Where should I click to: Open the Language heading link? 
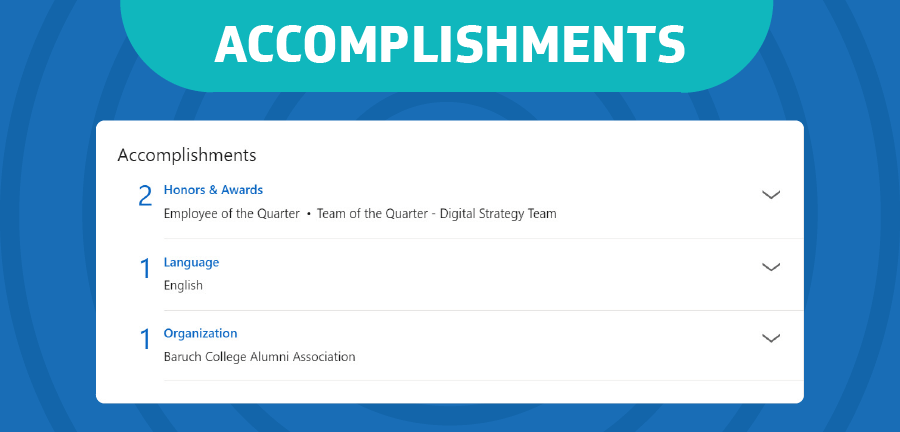click(191, 262)
